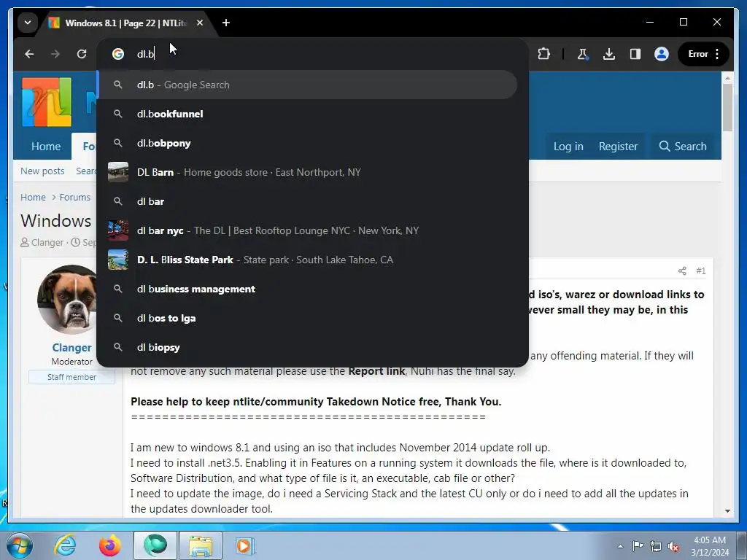Select the 'dl biopsy' suggestion
Viewport: 747px width, 560px height.
[308, 347]
